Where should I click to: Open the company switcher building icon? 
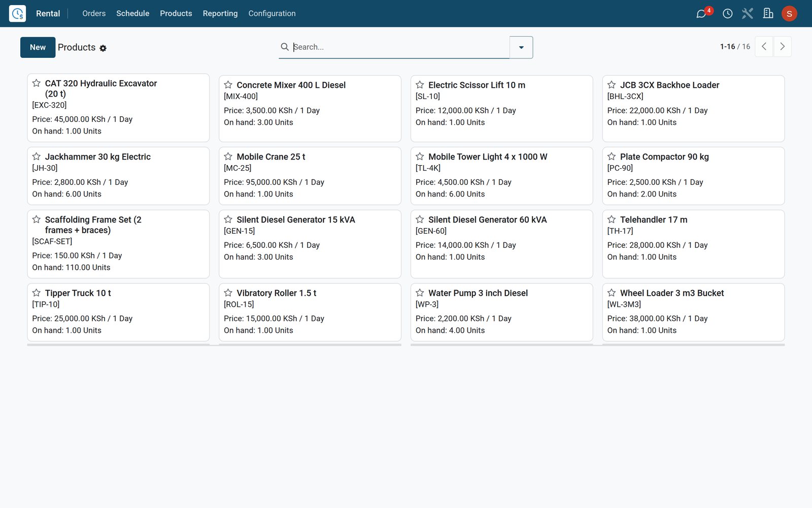[768, 14]
